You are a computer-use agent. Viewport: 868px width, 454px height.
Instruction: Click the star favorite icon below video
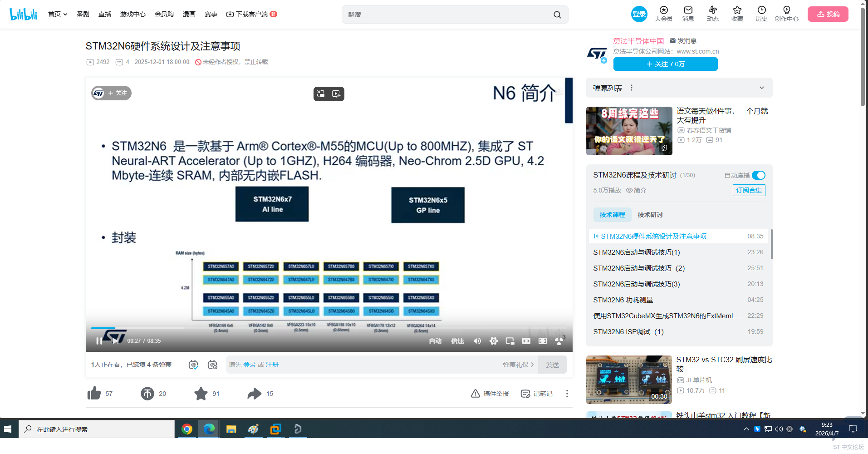(x=201, y=394)
